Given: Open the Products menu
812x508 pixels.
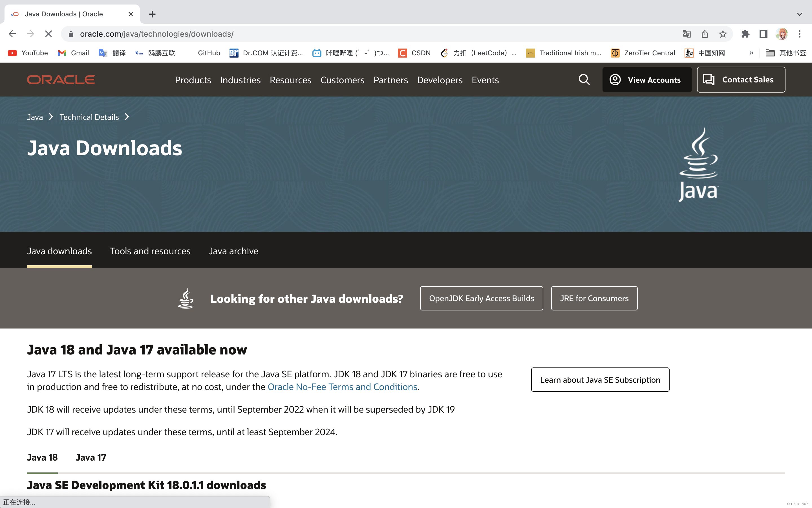Looking at the screenshot, I should (x=193, y=80).
